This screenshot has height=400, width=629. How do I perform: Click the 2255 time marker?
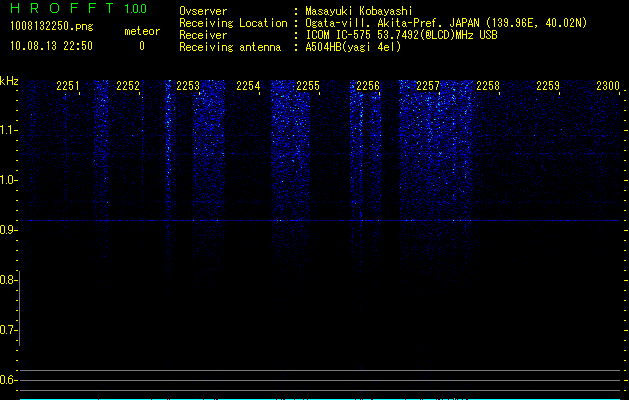click(x=308, y=86)
